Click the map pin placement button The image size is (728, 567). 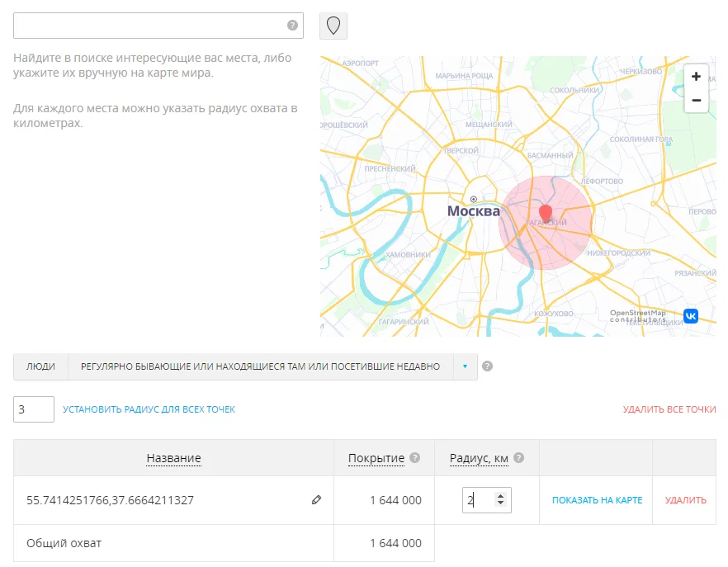pos(333,26)
